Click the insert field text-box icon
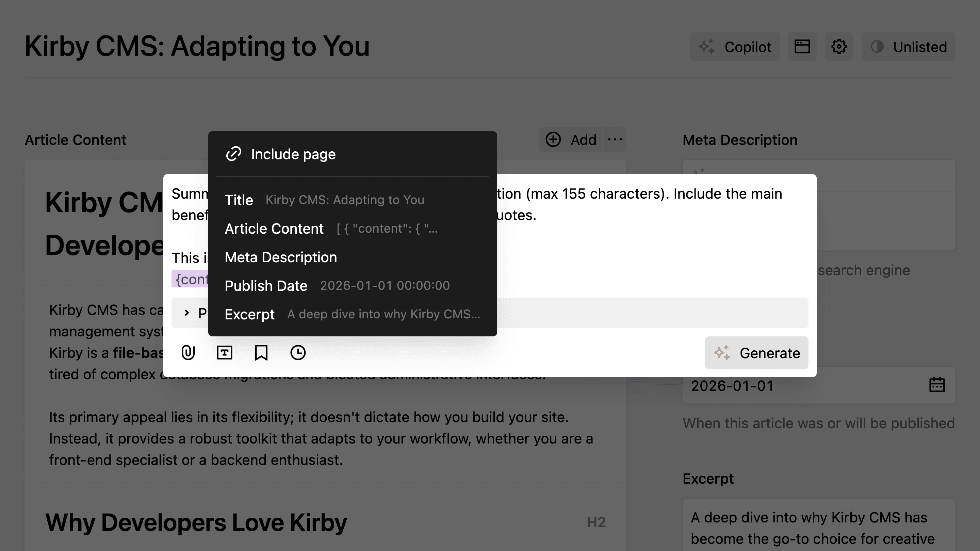 pyautogui.click(x=225, y=352)
